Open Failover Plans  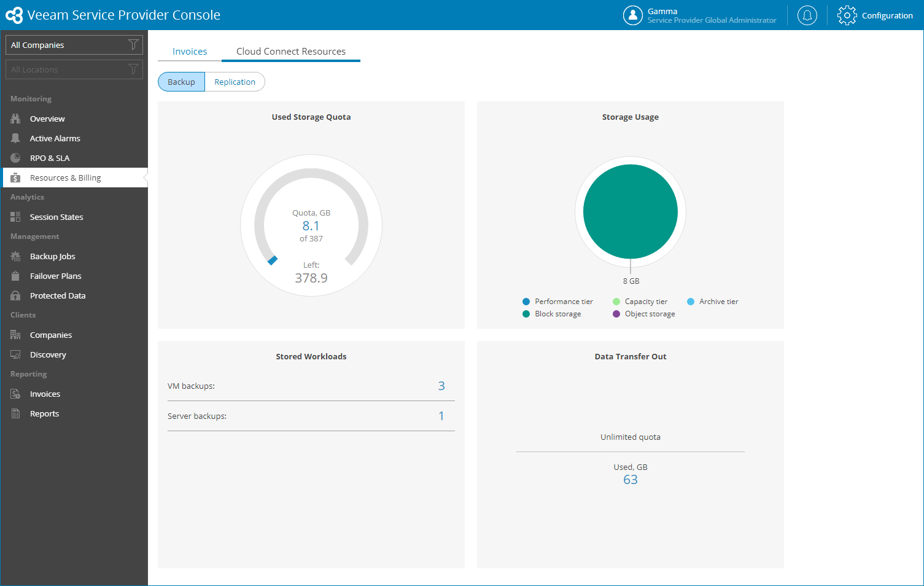pyautogui.click(x=74, y=276)
